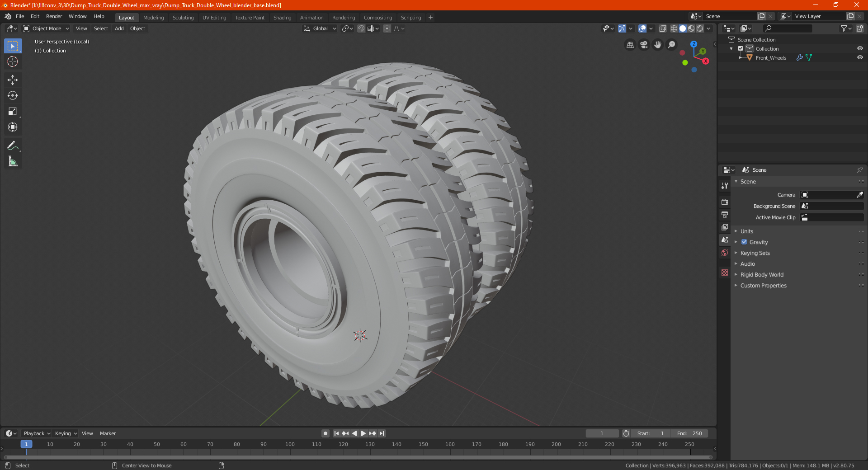Click the outliner search field
This screenshot has height=470, width=868.
[787, 28]
